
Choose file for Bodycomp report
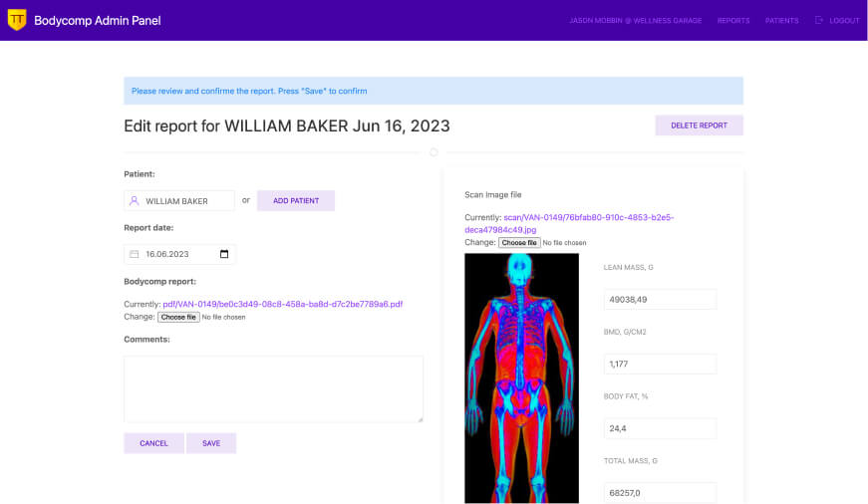click(x=178, y=317)
